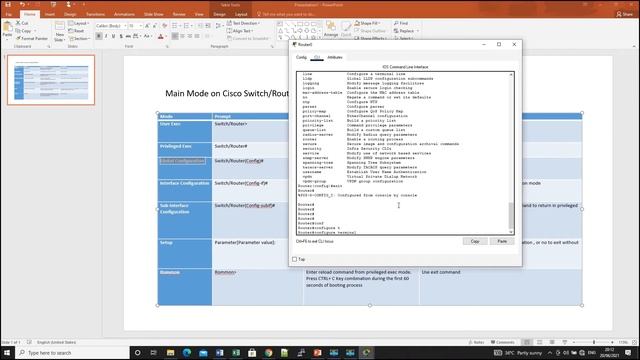The width and height of the screenshot is (640, 360).
Task: Switch to Normal view in status bar
Action: click(527, 342)
